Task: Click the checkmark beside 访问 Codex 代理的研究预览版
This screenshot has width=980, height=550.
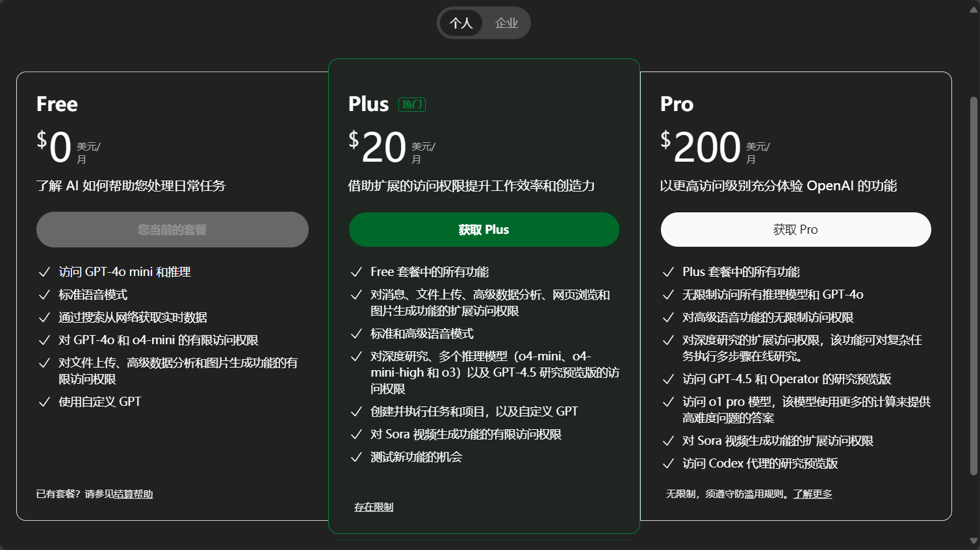Action: tap(668, 464)
